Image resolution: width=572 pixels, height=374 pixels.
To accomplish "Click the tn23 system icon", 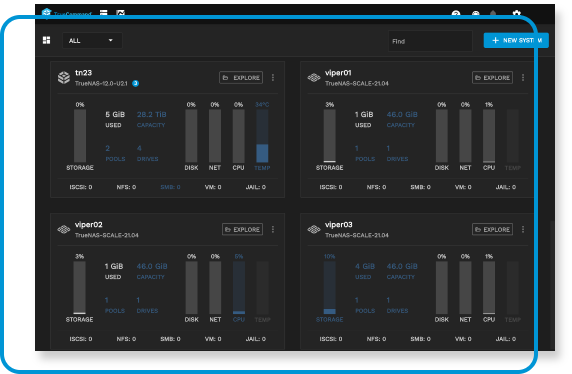I will pos(64,77).
